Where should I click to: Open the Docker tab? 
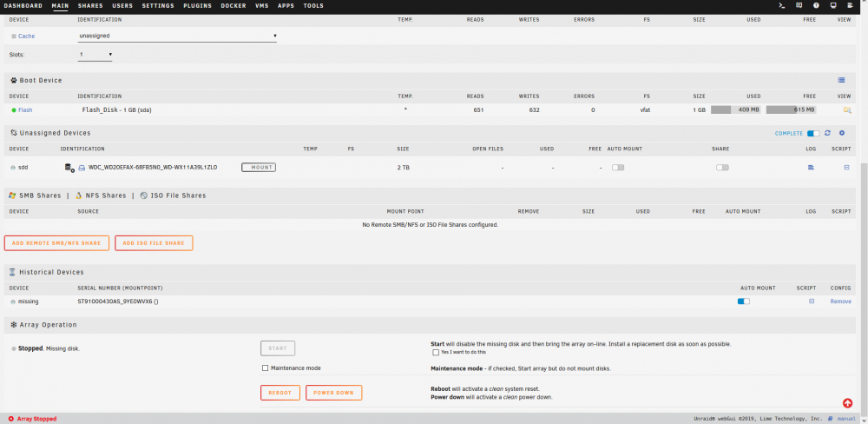tap(233, 6)
